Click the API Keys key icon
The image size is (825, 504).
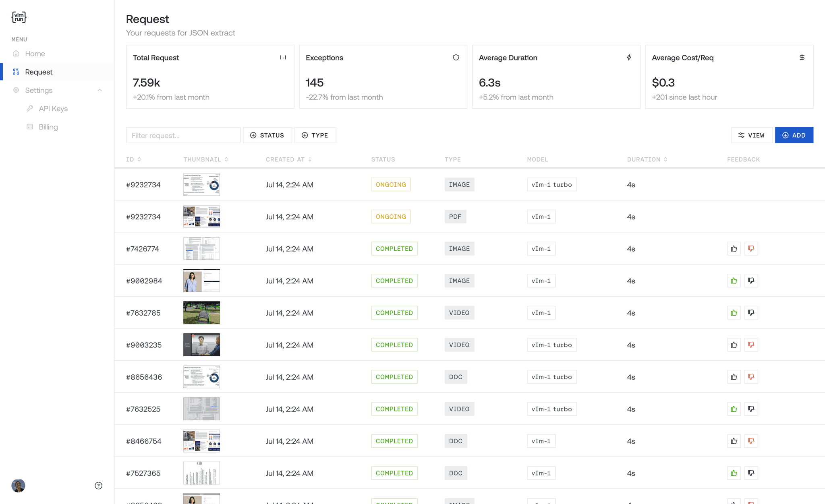[30, 108]
